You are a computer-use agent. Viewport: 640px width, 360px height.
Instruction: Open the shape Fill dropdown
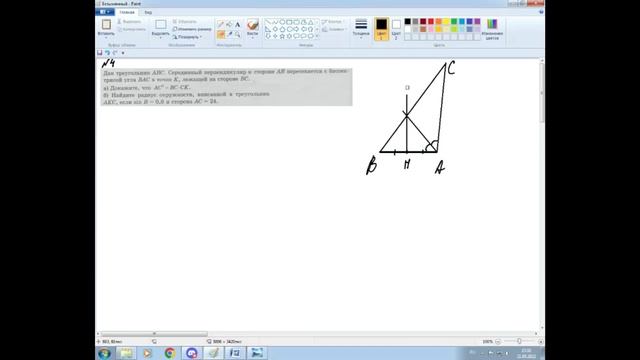tap(334, 29)
